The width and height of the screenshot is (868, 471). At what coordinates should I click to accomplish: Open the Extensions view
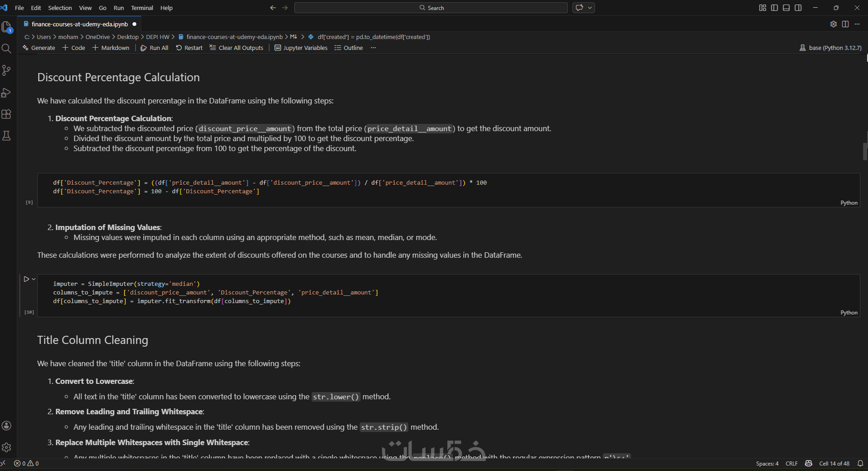(x=6, y=114)
